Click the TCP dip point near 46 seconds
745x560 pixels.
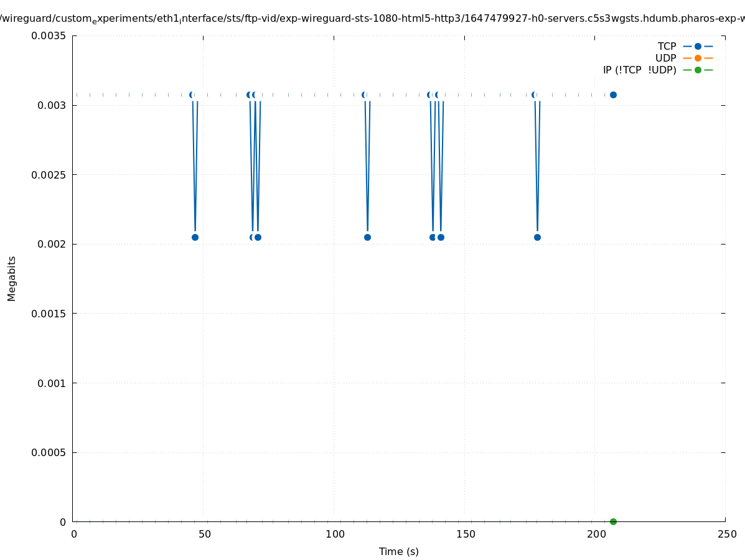(x=195, y=237)
